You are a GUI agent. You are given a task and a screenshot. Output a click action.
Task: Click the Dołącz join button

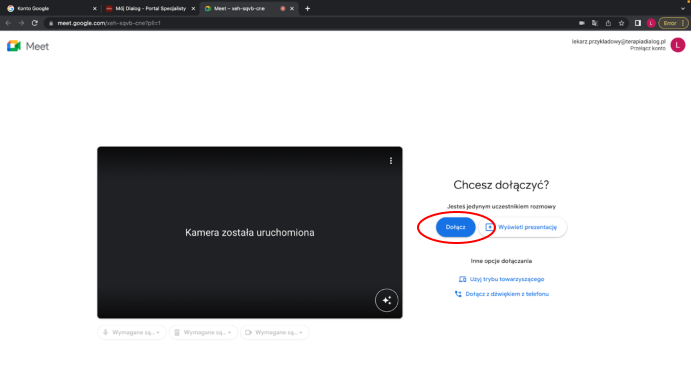click(455, 227)
